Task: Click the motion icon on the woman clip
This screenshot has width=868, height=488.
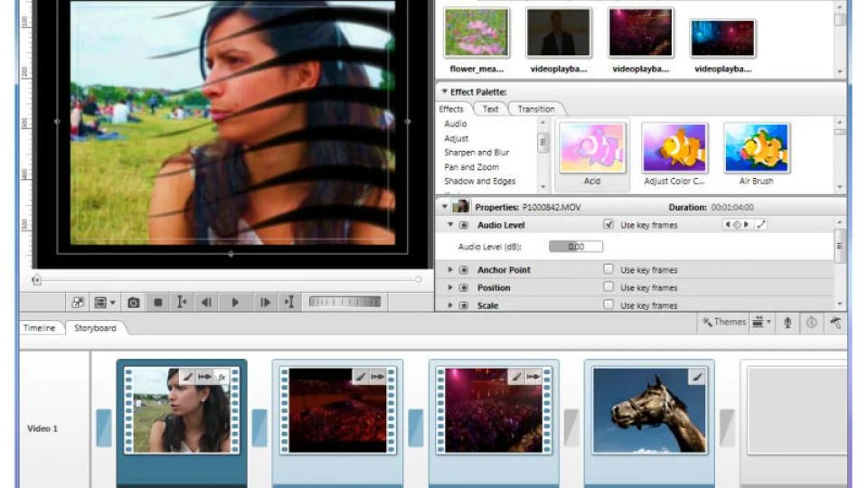Action: [x=204, y=377]
